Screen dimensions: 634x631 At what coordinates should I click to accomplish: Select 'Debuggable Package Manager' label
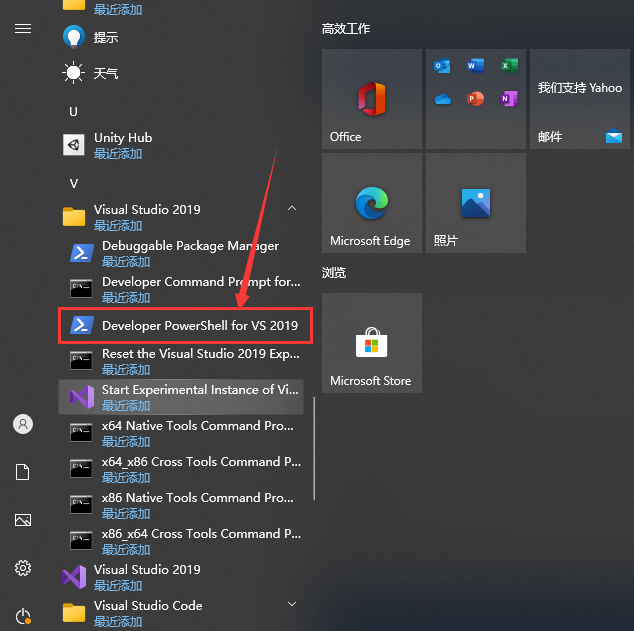point(190,246)
